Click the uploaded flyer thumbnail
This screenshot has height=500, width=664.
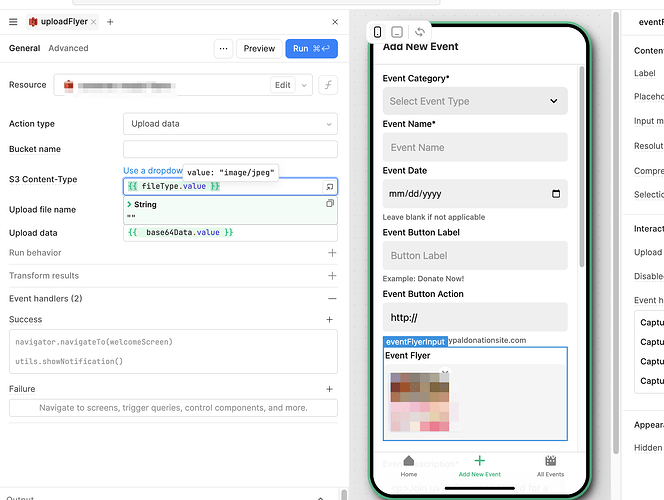coord(420,402)
